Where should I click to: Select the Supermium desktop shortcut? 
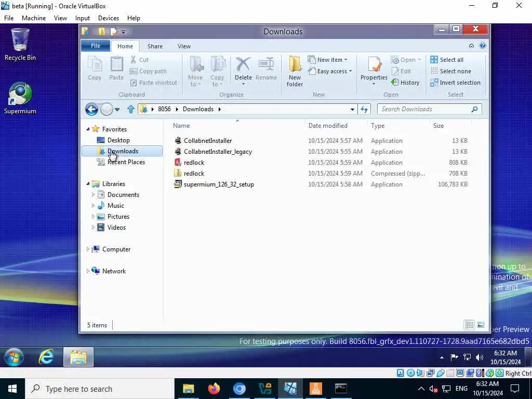[x=20, y=98]
